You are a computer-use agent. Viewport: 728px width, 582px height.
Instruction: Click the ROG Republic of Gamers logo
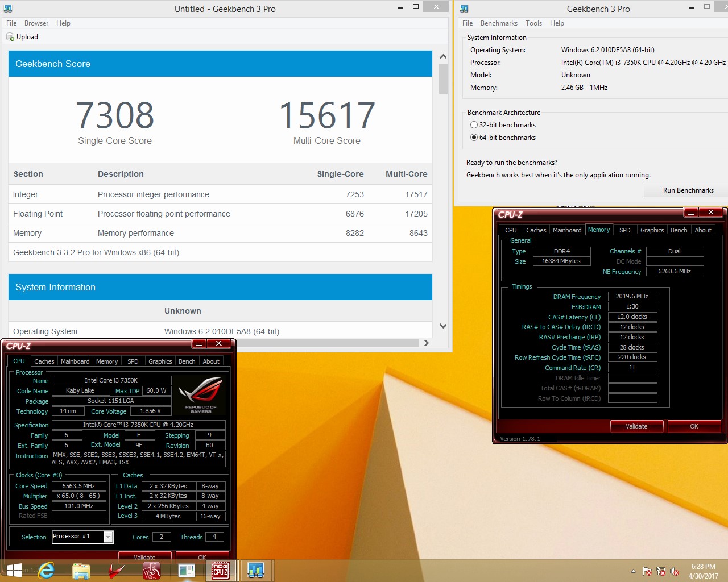[201, 395]
